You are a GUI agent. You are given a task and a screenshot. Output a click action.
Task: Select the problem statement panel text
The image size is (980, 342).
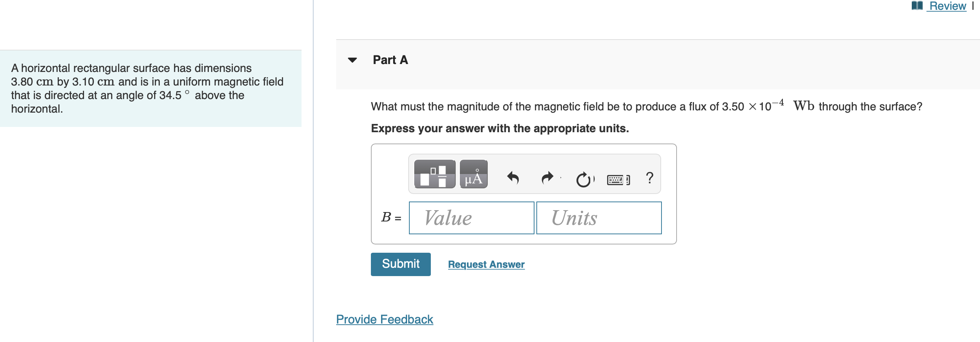pos(148,88)
